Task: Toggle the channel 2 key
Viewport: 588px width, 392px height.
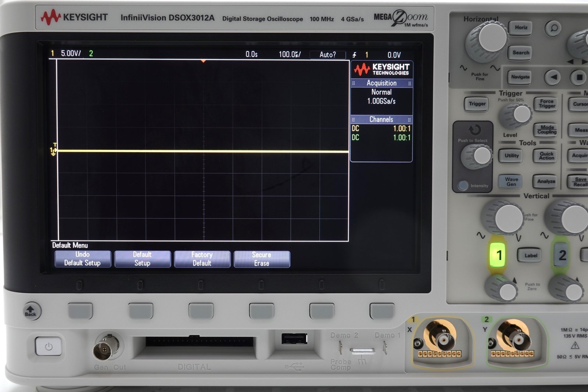Action: [x=562, y=255]
